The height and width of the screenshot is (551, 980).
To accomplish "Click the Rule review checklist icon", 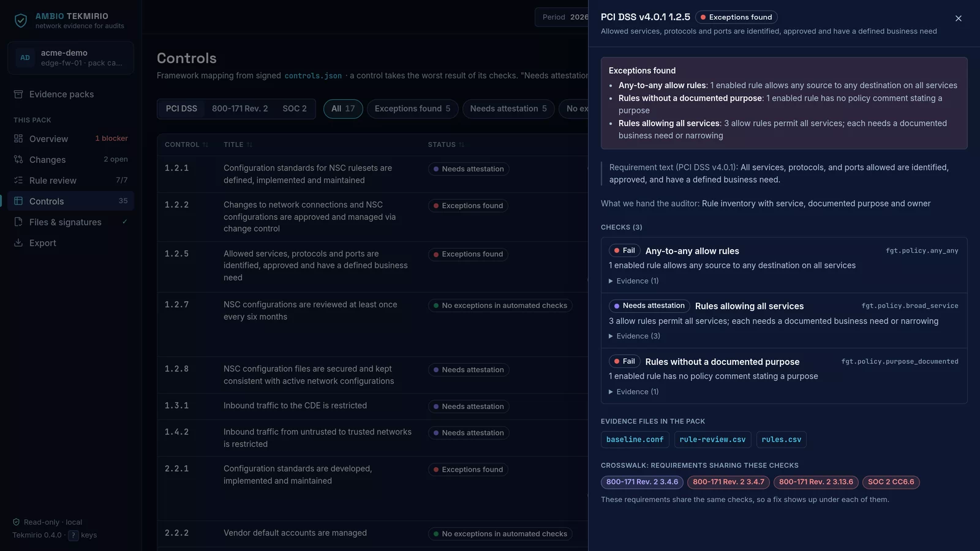I will (x=18, y=181).
